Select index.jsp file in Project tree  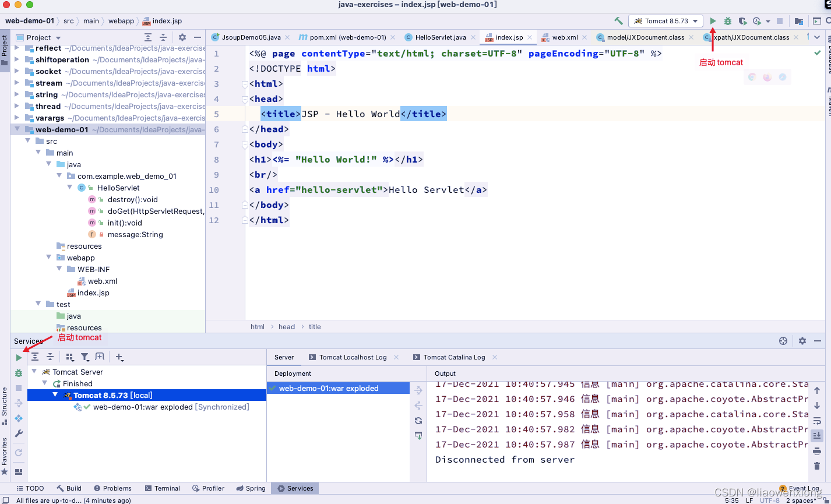tap(93, 293)
